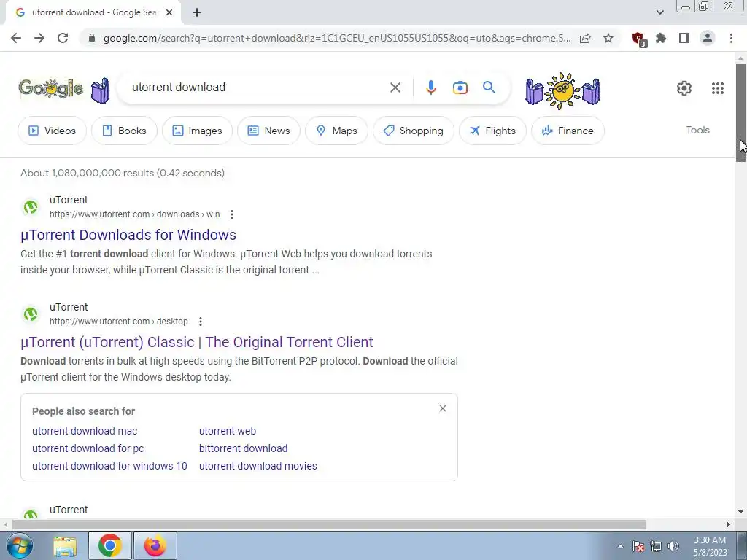747x560 pixels.
Task: Open the Google apps grid
Action: coord(718,88)
